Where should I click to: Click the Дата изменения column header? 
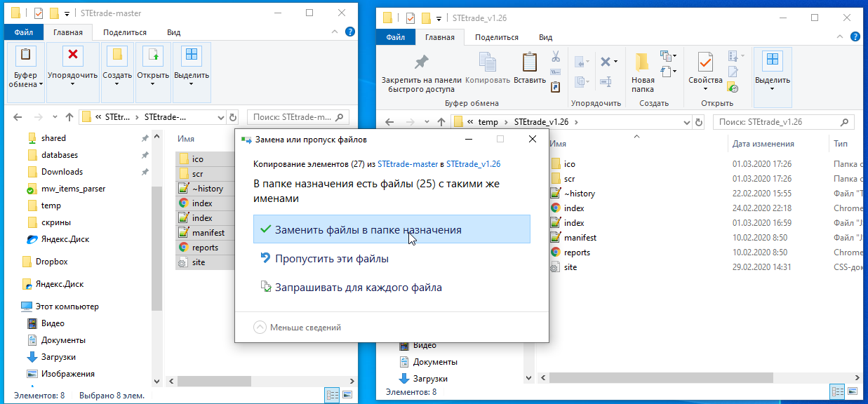click(x=763, y=144)
